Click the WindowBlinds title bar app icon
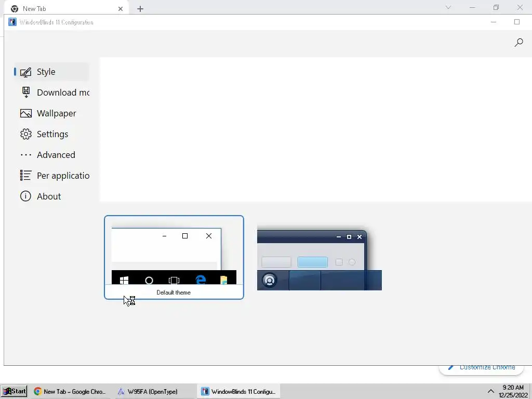The width and height of the screenshot is (532, 399). click(12, 22)
